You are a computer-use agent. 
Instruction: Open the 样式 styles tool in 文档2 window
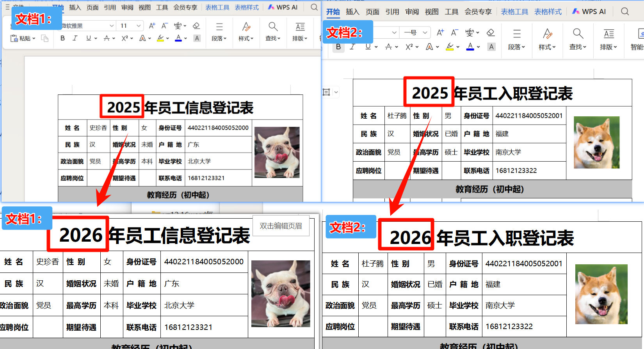[547, 39]
